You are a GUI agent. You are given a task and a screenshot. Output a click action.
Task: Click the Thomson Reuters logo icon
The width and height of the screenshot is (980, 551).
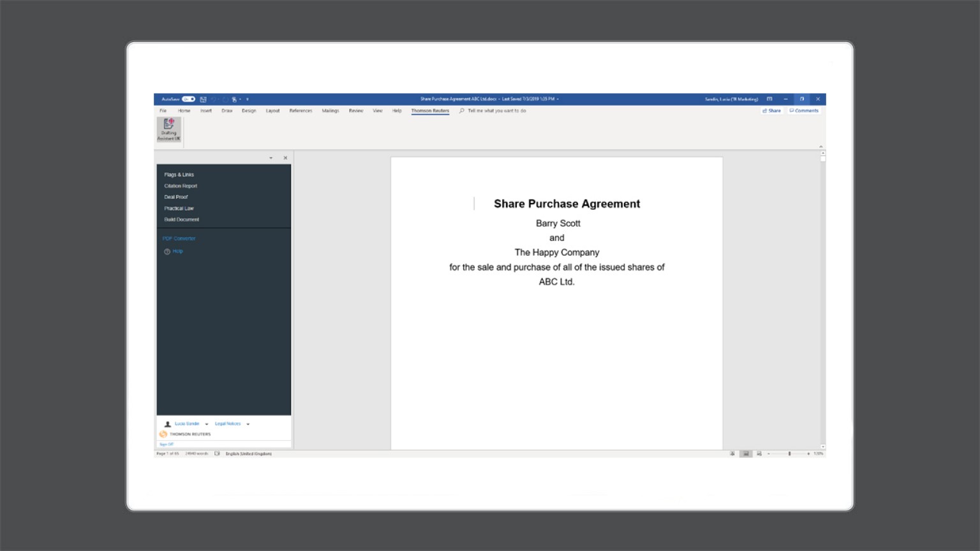162,434
